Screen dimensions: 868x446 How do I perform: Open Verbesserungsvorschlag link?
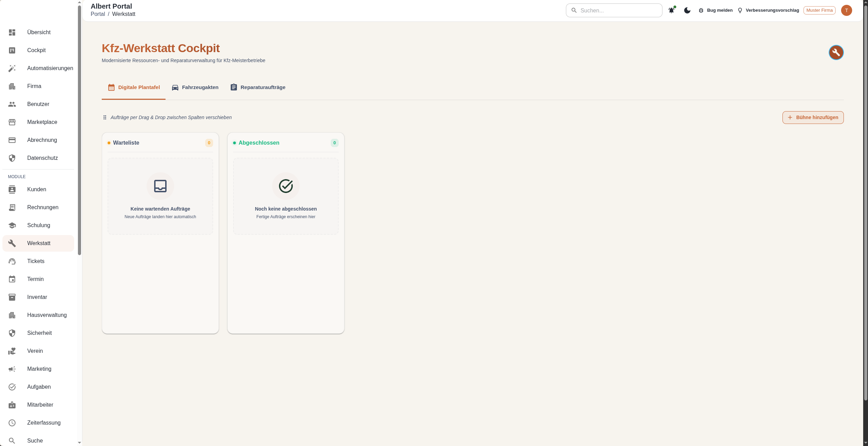point(768,10)
